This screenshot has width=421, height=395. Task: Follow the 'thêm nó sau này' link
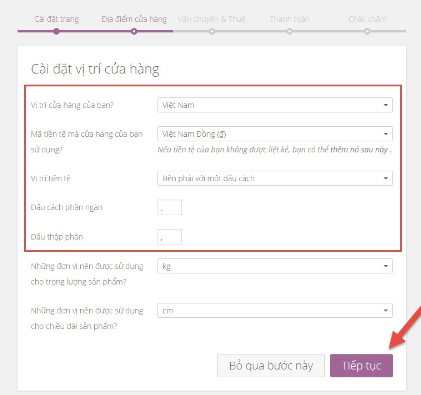(x=359, y=150)
